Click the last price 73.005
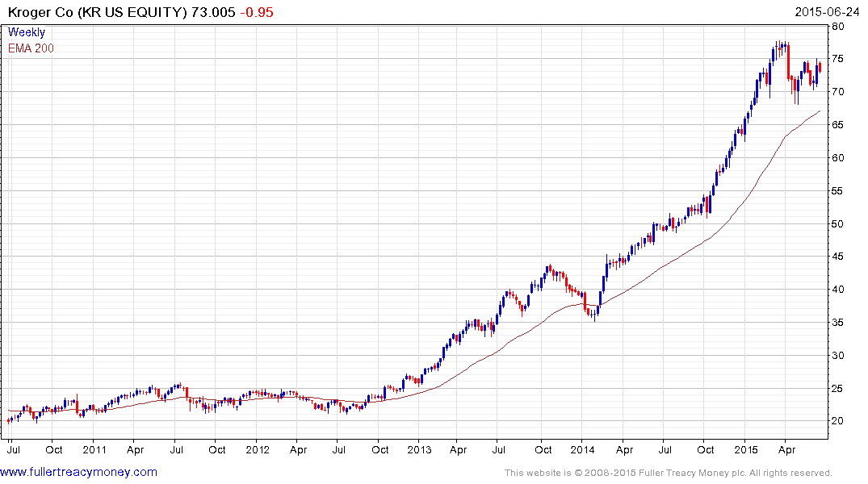Viewport: 868px width, 484px height. [213, 12]
